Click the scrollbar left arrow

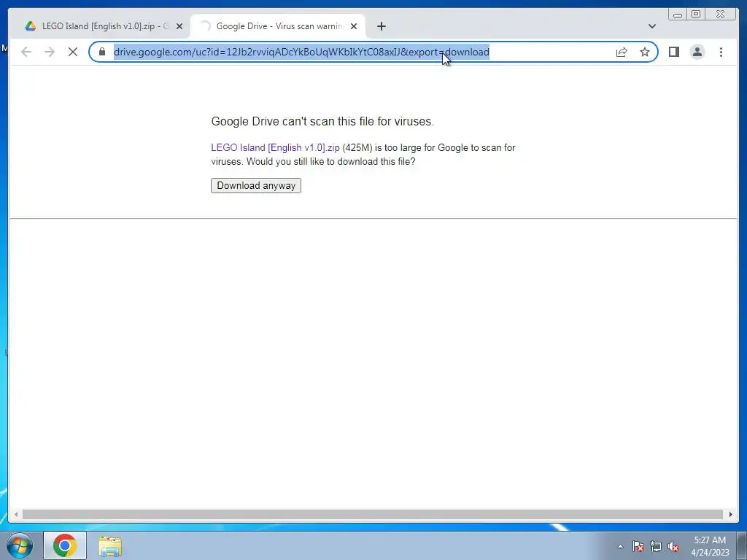(x=16, y=515)
